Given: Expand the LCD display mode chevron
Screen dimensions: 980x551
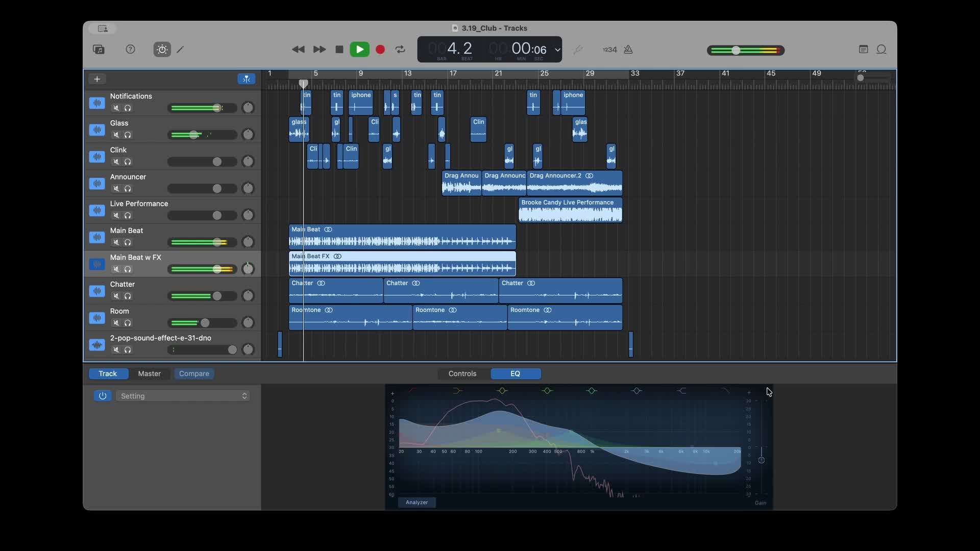Looking at the screenshot, I should point(557,50).
